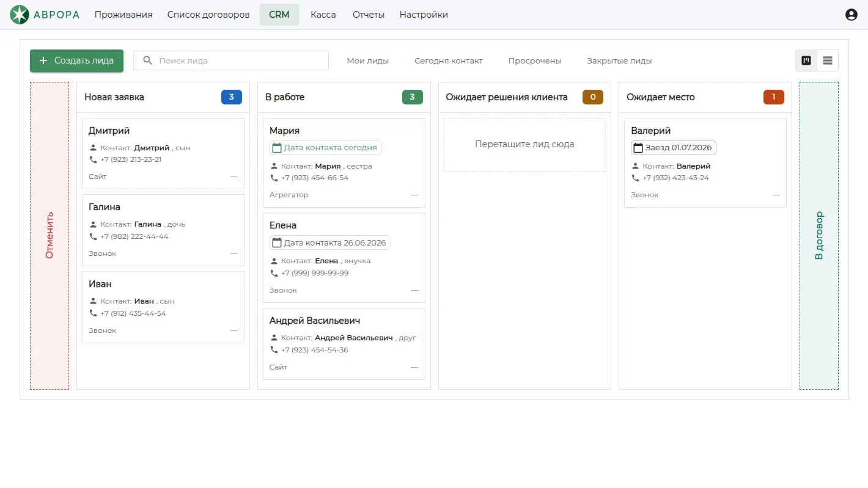Show Закрытые лиды filter

[619, 60]
